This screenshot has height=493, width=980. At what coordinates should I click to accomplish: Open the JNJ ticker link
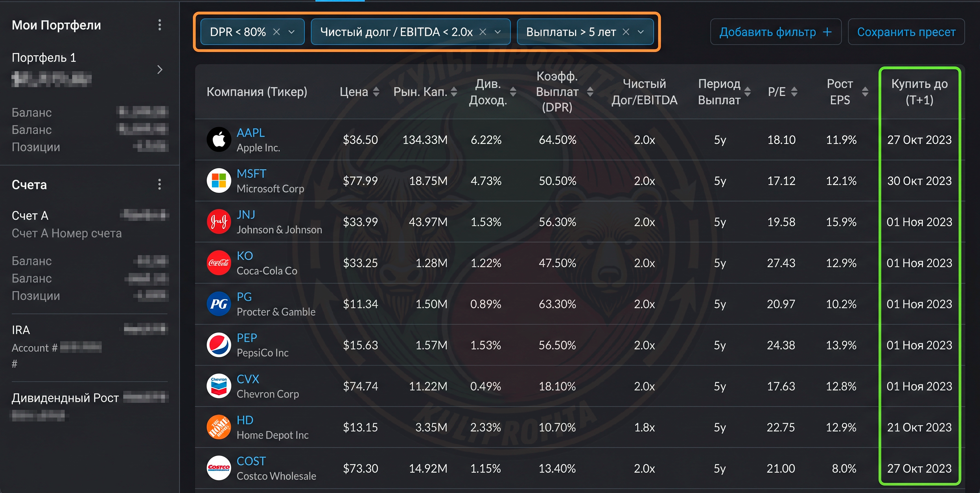click(246, 215)
